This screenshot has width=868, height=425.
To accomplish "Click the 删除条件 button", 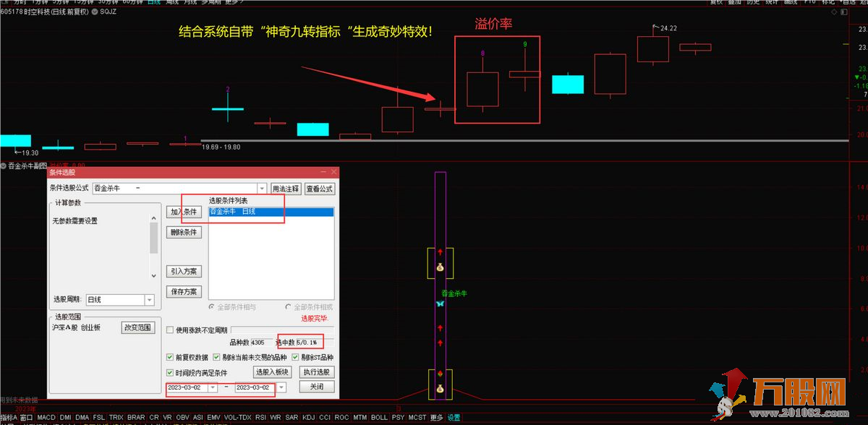I will click(x=184, y=233).
